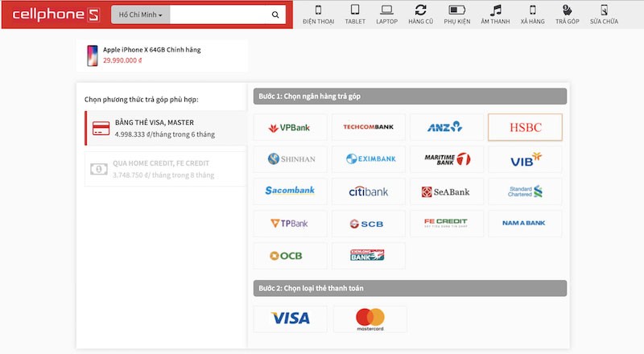Open the Âm thanh category
The image size is (644, 354).
click(495, 14)
